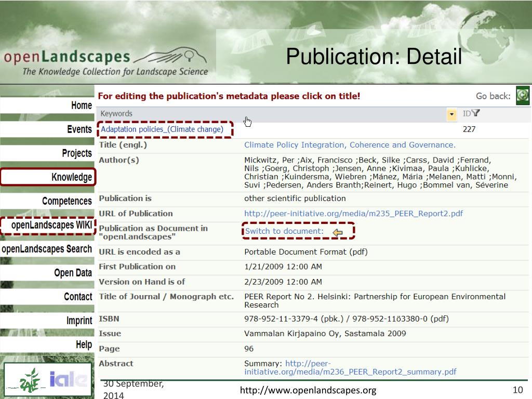Click the green Go back icon

(523, 96)
